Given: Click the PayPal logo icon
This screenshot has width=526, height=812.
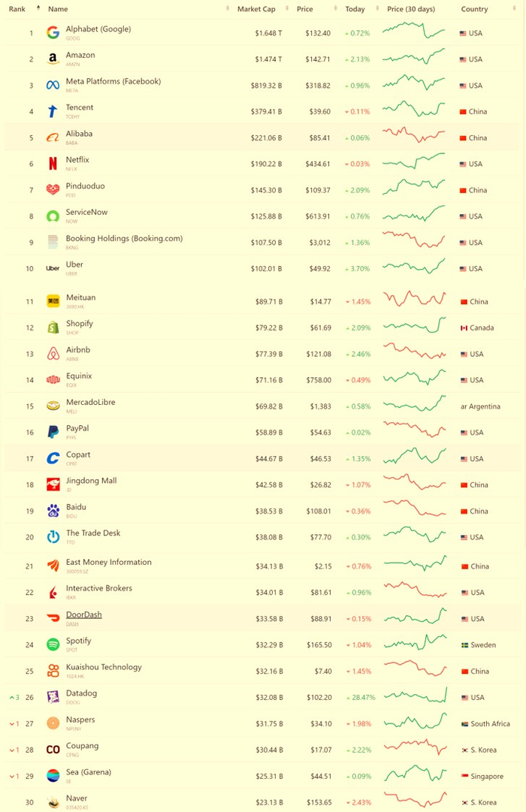Looking at the screenshot, I should pos(53,433).
